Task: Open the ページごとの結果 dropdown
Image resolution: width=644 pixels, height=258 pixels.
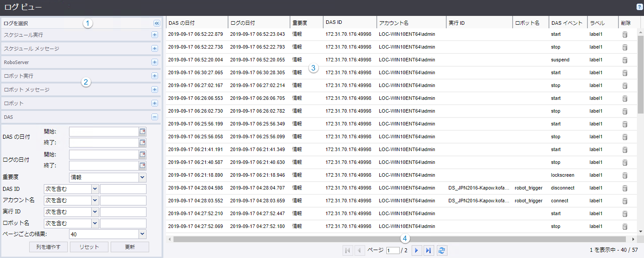Action: tap(142, 234)
